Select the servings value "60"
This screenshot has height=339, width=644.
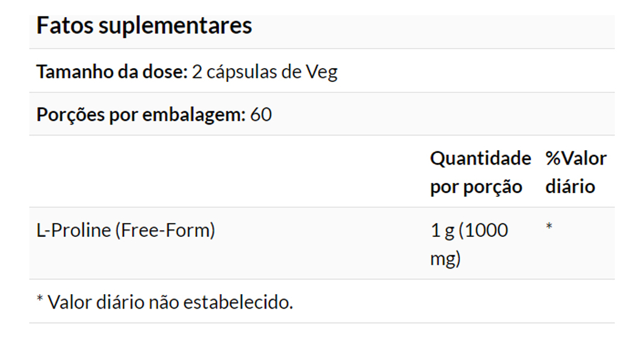pos(261,114)
